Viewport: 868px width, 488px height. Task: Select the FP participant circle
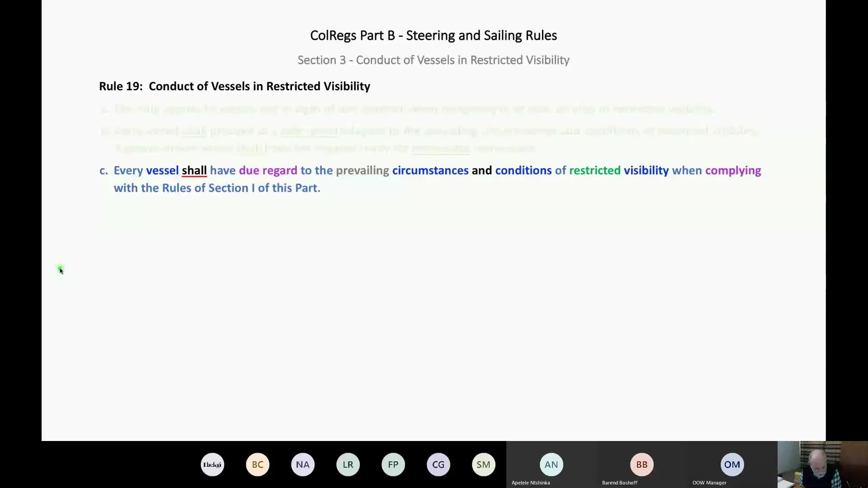393,465
